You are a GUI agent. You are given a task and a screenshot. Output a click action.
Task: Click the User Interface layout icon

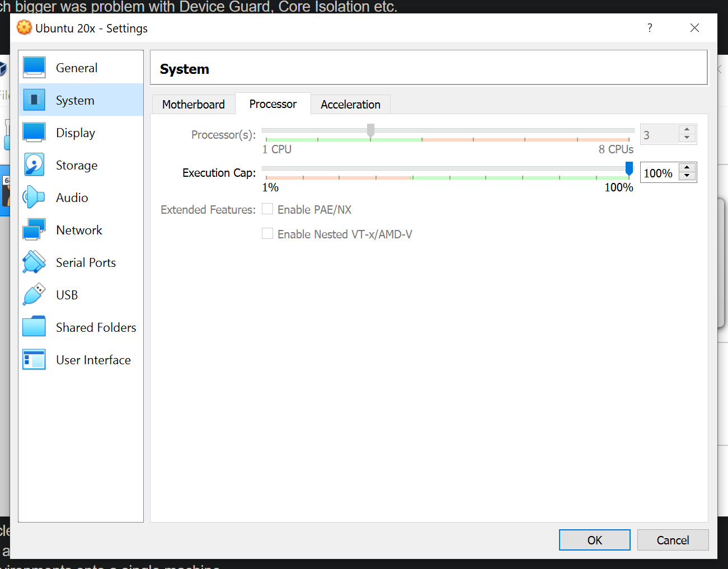pyautogui.click(x=34, y=360)
